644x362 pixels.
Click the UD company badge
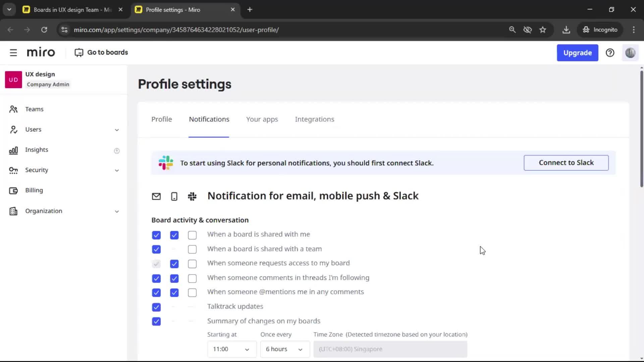coord(13,79)
